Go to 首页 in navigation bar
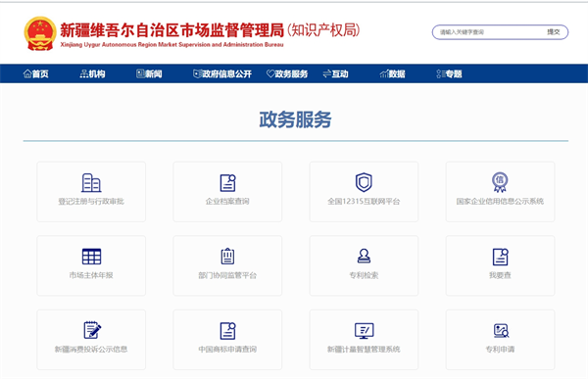The image size is (588, 379). point(36,73)
